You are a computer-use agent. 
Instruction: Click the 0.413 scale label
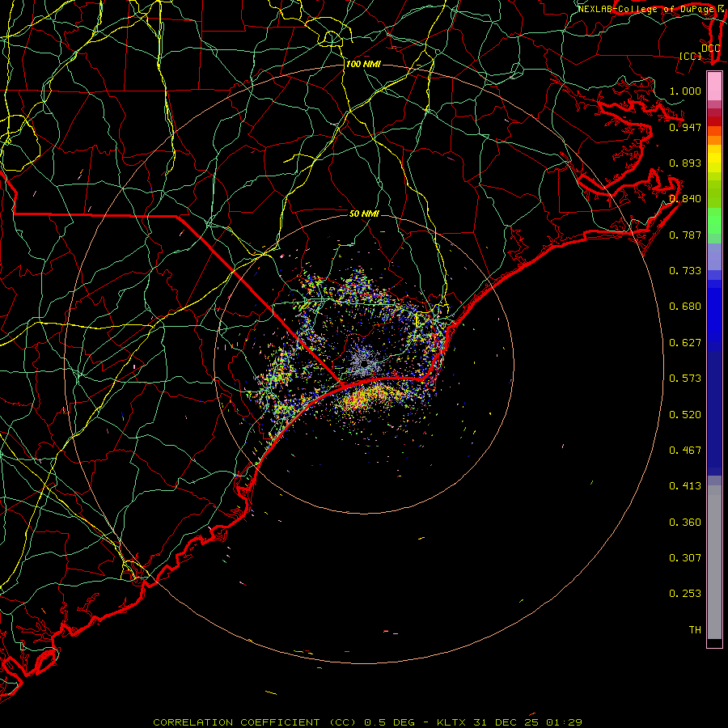685,486
